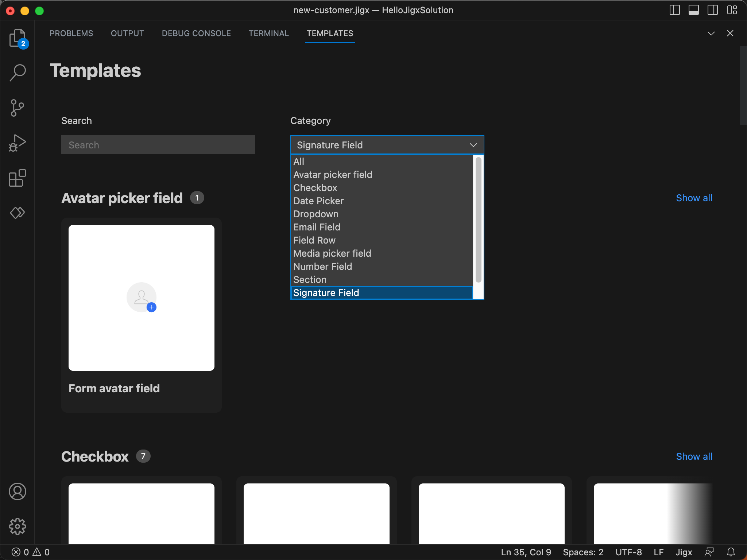Open the Explorer view in activity bar
Screen dimensions: 747x560
pyautogui.click(x=18, y=38)
